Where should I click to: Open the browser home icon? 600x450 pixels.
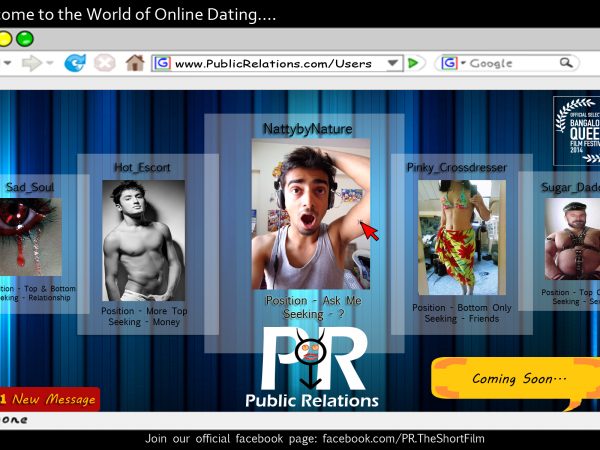135,63
